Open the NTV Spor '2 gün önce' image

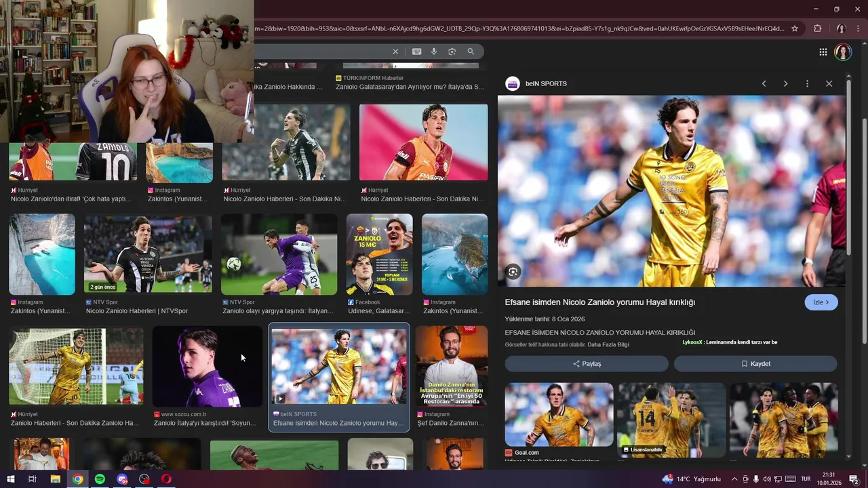coord(148,254)
